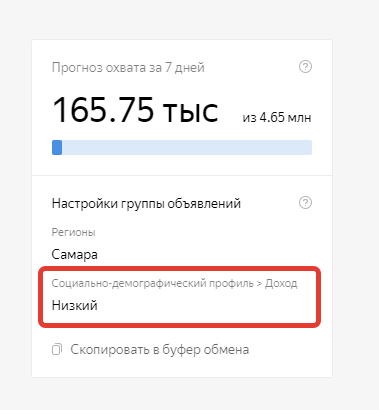Screen dimensions: 379x410
Task: Select the Низкий income value
Action: pos(75,305)
